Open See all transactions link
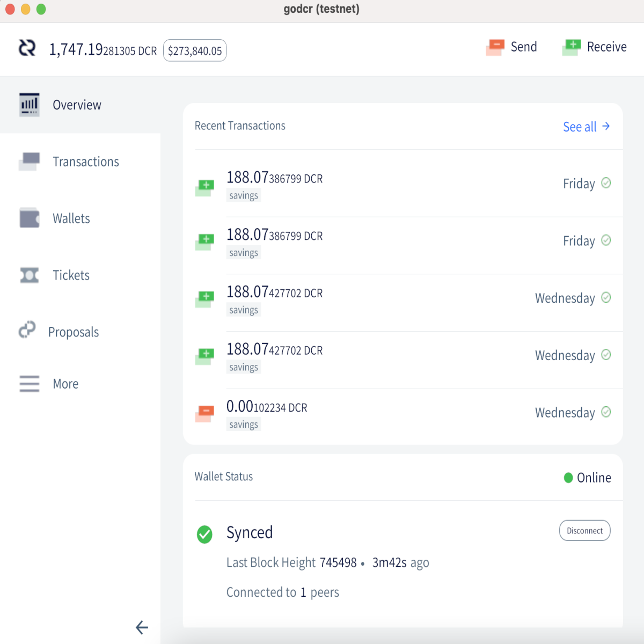The width and height of the screenshot is (644, 644). 586,127
